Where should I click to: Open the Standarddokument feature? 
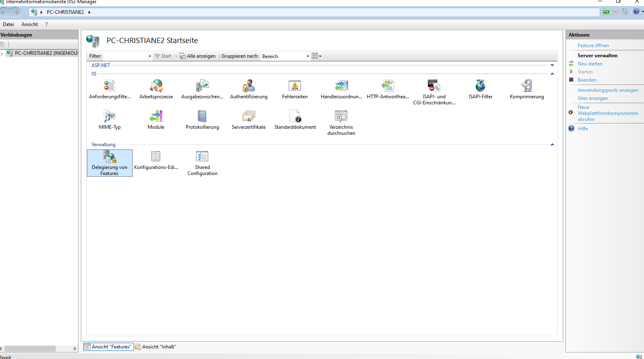pyautogui.click(x=295, y=120)
